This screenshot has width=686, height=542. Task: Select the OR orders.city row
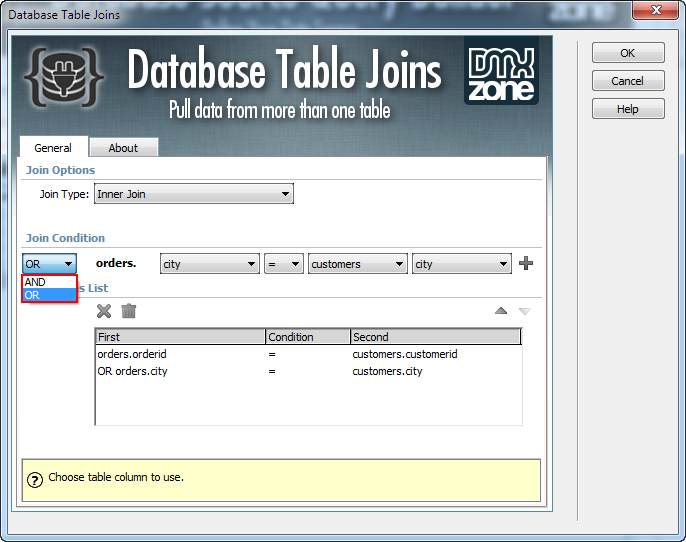[x=308, y=371]
